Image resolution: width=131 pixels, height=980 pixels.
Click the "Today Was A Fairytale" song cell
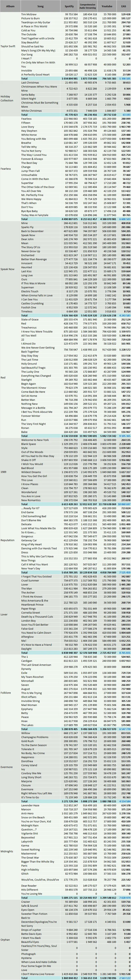tap(40, 215)
